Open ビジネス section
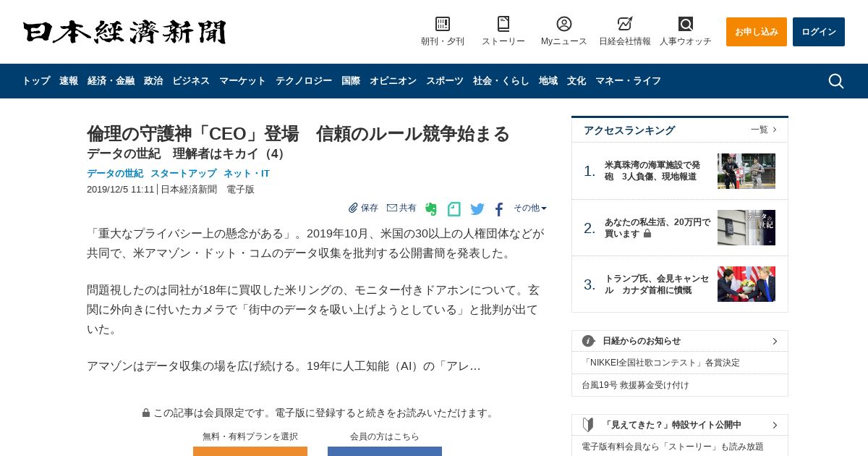Viewport: 868px width, 456px height. tap(191, 81)
